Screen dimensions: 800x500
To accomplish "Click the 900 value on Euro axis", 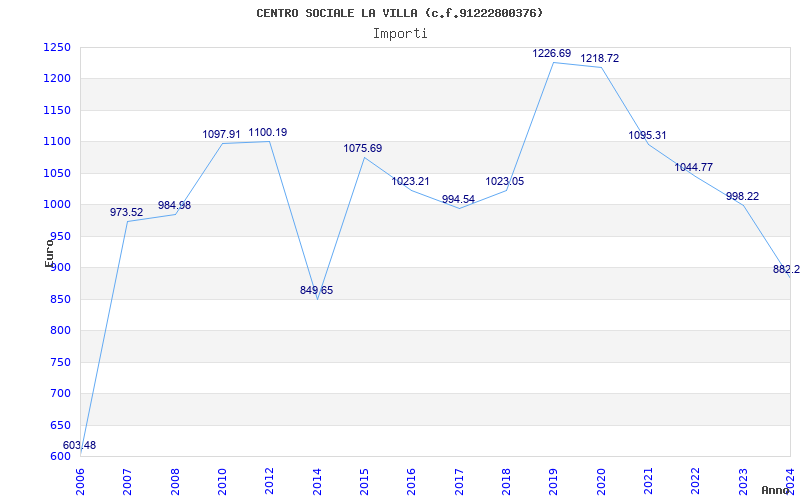I will [x=59, y=267].
